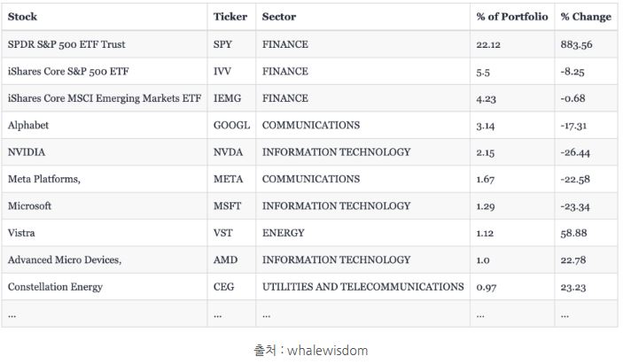This screenshot has height=364, width=623.
Task: Click the Sector column header
Action: click(279, 17)
